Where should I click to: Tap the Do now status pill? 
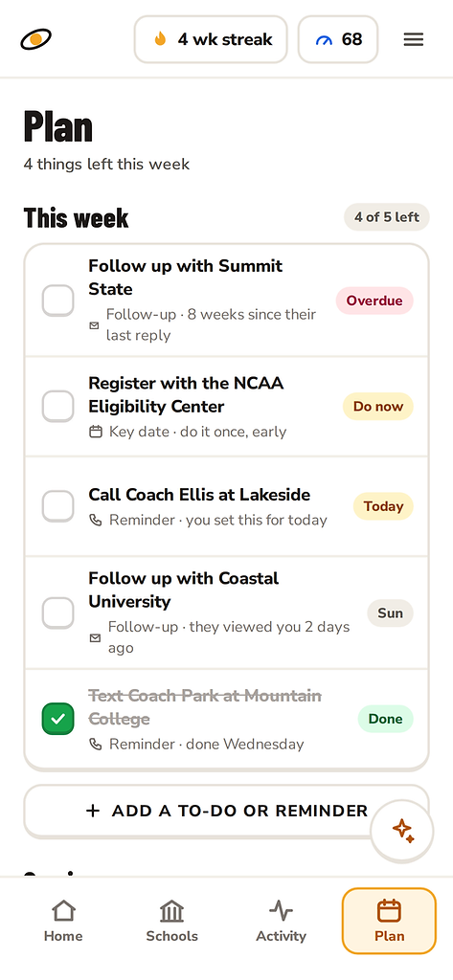coord(378,406)
